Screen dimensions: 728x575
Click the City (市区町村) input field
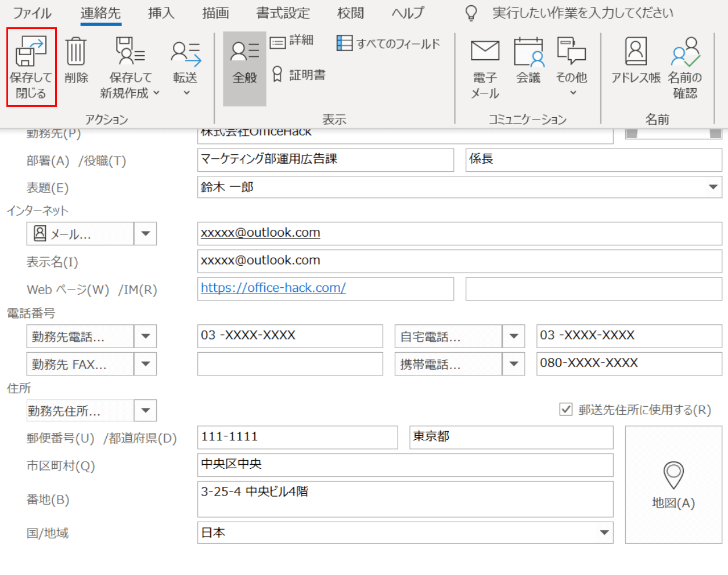pyautogui.click(x=405, y=465)
